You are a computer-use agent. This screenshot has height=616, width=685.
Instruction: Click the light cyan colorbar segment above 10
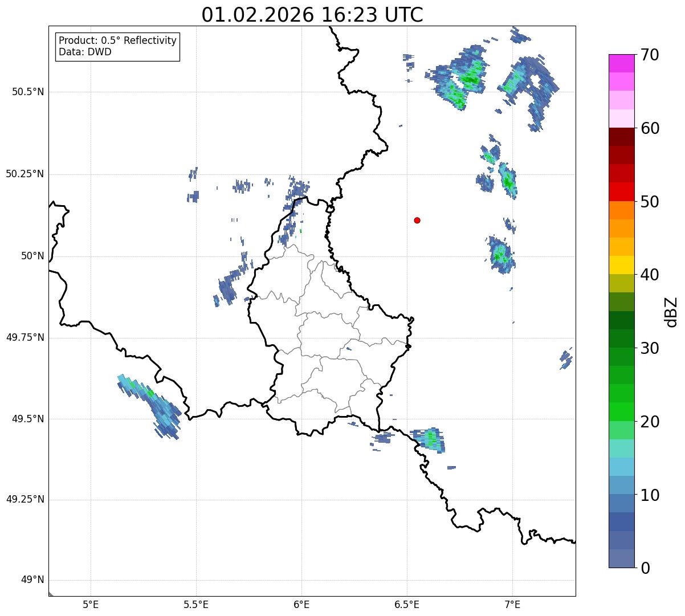[x=622, y=467]
